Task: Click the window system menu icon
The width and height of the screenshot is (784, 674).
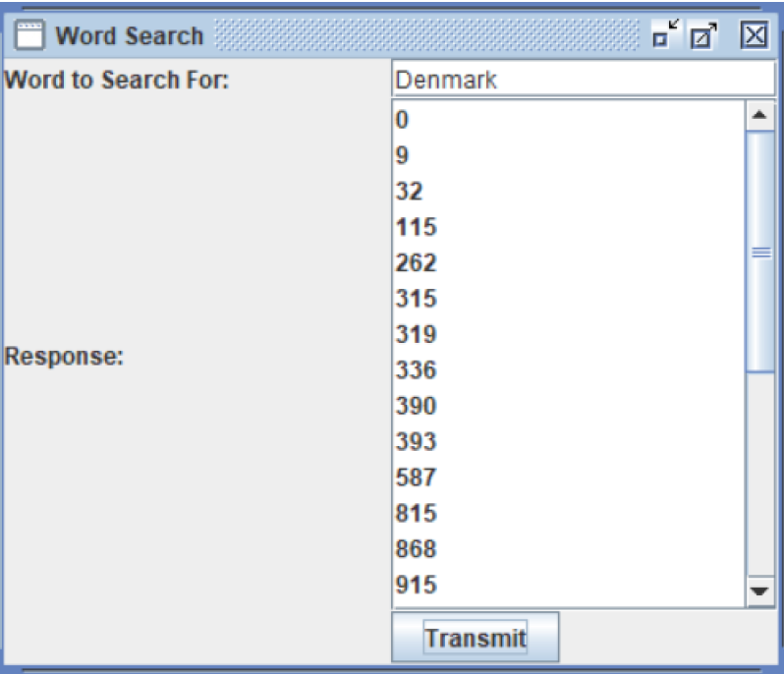Action: click(x=29, y=34)
